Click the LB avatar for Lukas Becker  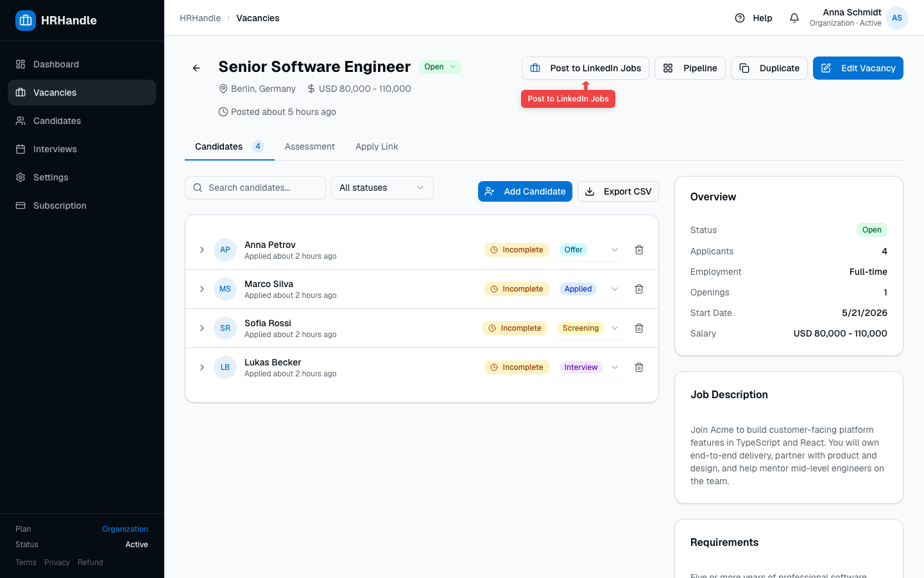225,367
